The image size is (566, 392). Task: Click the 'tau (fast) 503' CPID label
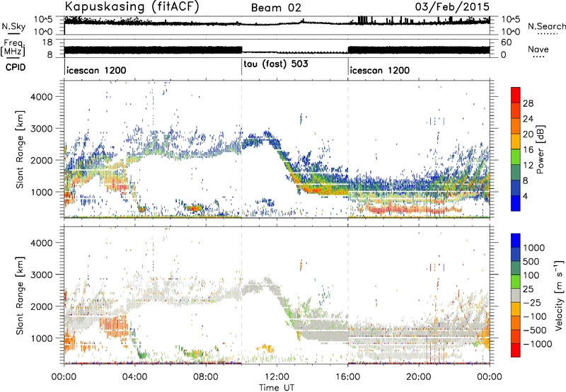276,64
